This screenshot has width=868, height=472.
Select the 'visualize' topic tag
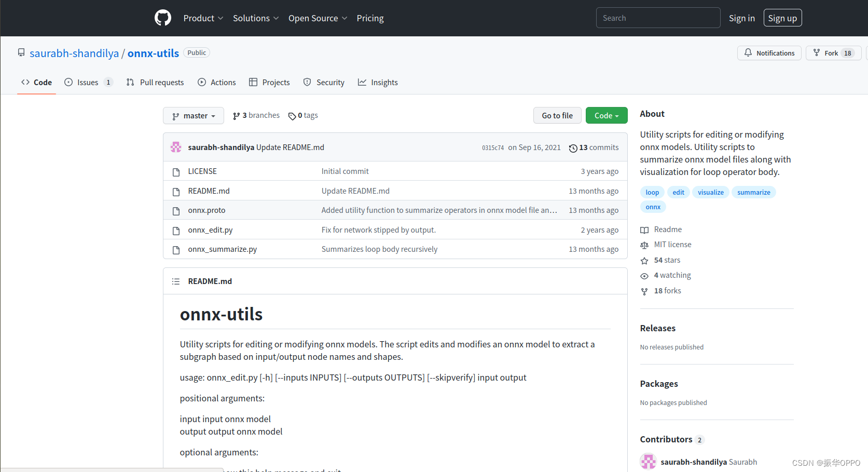(711, 192)
